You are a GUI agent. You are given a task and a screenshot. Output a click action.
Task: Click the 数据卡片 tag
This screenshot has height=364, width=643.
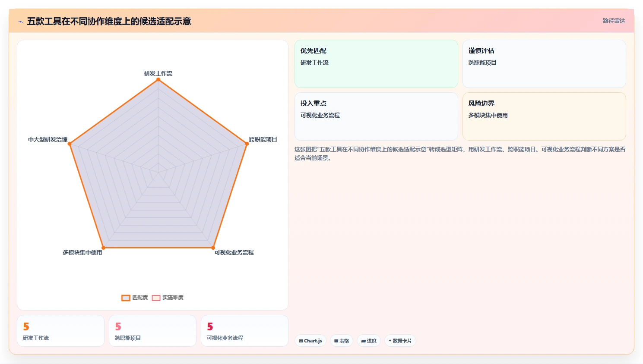(400, 341)
